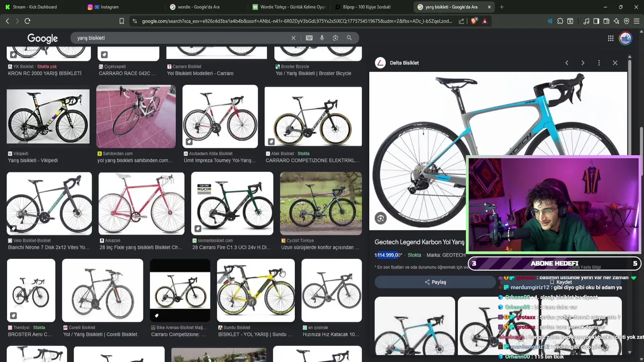The height and width of the screenshot is (362, 644).
Task: Close the yarış bisikleti tab
Action: [x=489, y=7]
